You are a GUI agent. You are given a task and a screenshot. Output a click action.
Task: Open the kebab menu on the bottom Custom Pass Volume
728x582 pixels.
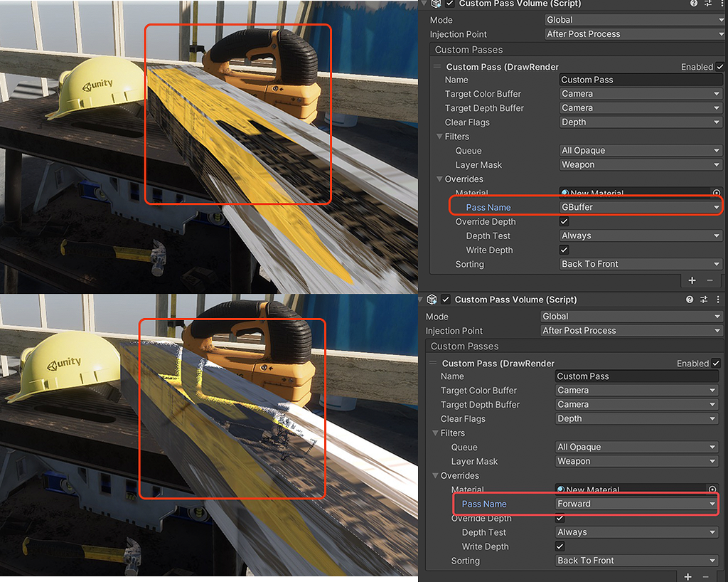718,300
